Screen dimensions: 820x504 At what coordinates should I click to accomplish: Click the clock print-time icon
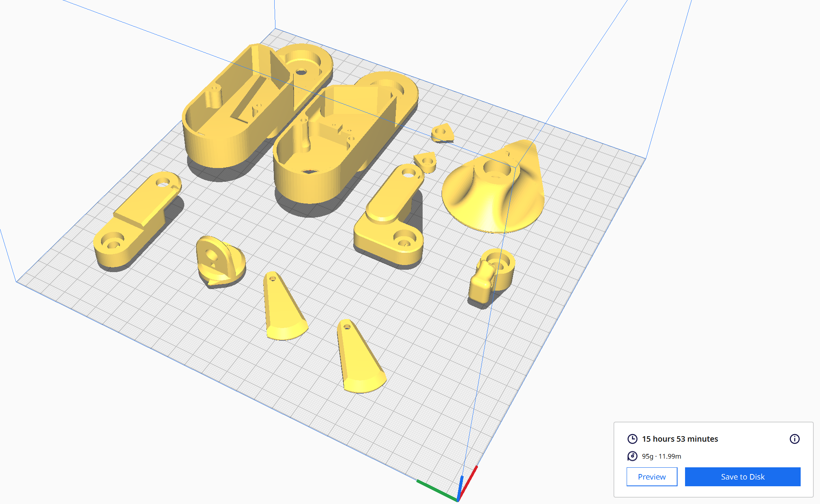pos(632,439)
